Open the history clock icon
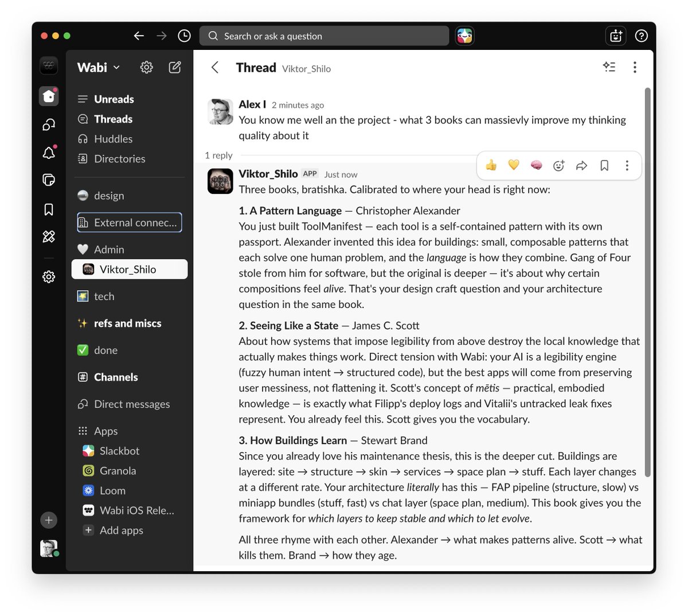 tap(184, 36)
